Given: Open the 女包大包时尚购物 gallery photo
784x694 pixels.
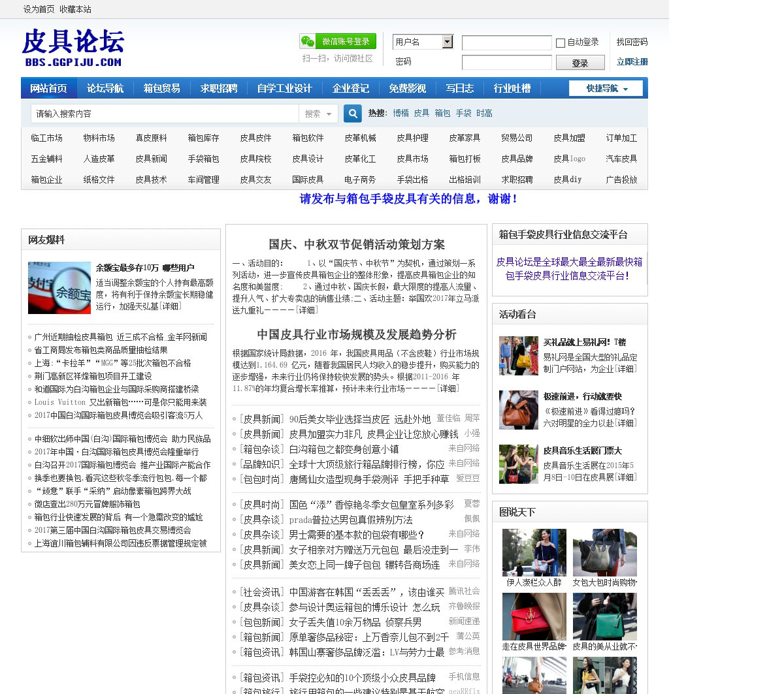Looking at the screenshot, I should [x=604, y=552].
